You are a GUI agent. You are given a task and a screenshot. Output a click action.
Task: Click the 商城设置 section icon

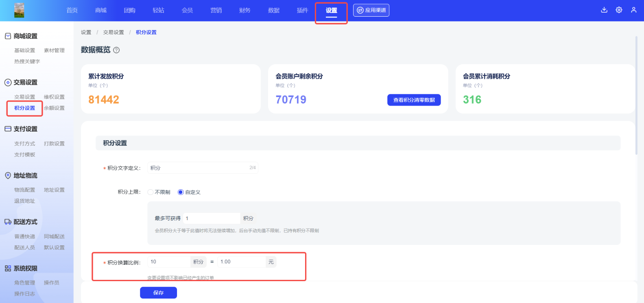[x=8, y=36]
